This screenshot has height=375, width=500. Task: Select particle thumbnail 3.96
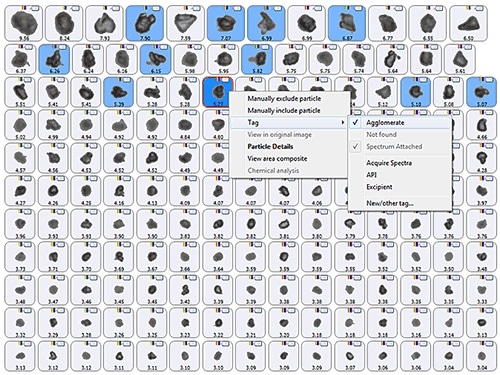tap(20, 224)
